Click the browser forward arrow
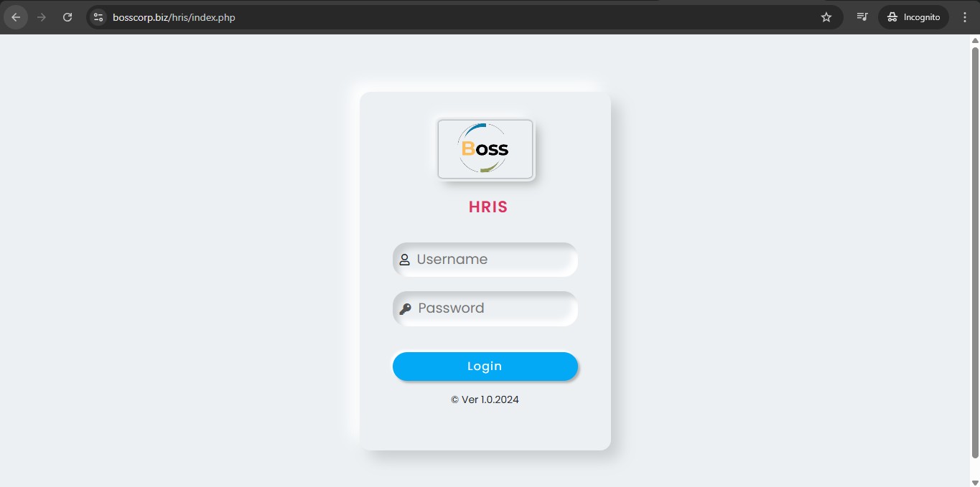980x487 pixels. [x=42, y=17]
